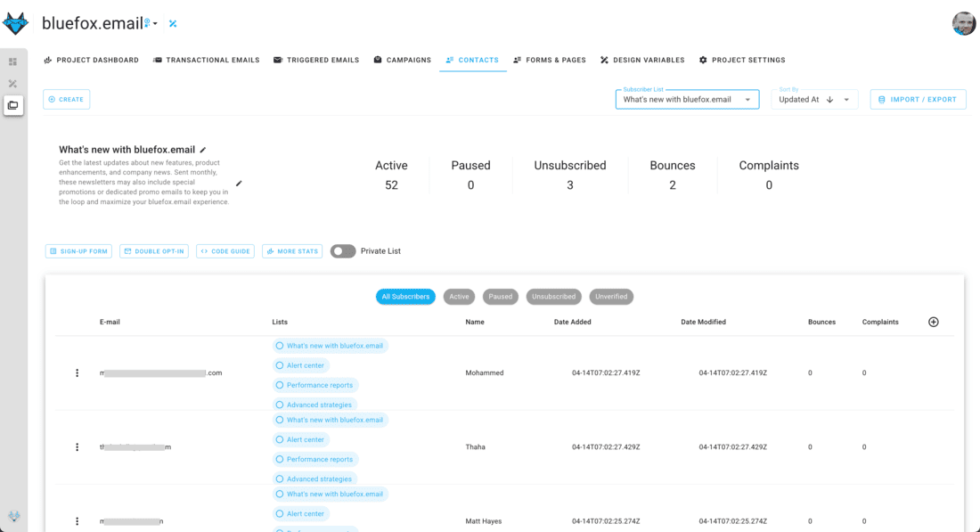Open three-dot menu for Thaha's row

coord(78,446)
